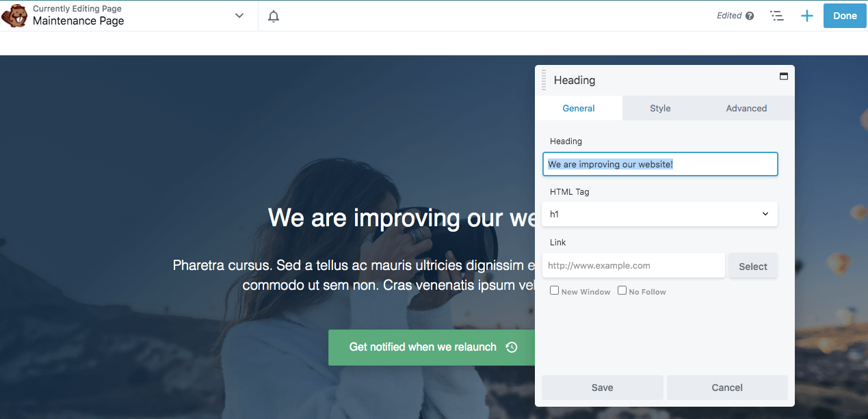Screen dimensions: 868x419
Task: Click the Link URL input field
Action: 633,265
